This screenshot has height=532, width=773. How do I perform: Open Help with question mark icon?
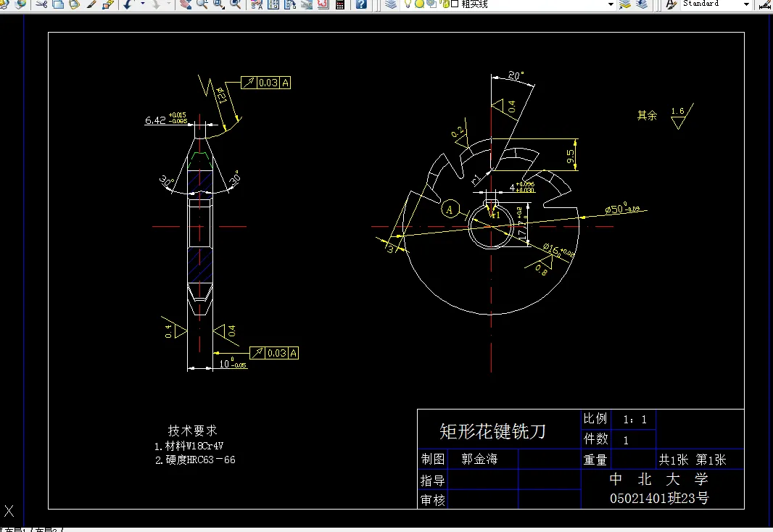tap(361, 4)
